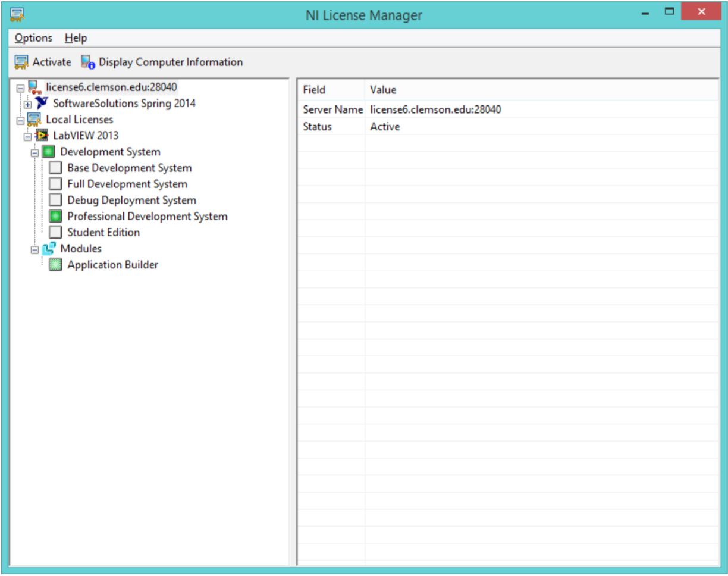Click the Base Development System status square

click(55, 168)
